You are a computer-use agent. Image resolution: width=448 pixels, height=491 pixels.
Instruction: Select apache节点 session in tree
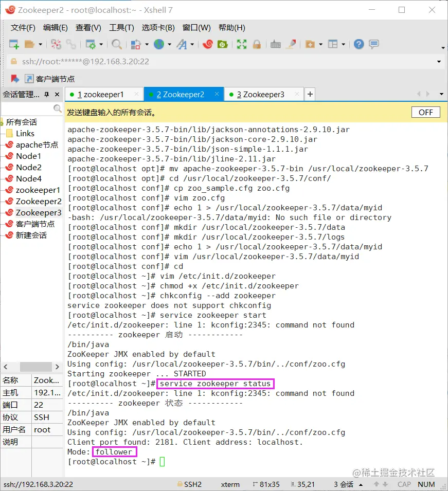[37, 144]
